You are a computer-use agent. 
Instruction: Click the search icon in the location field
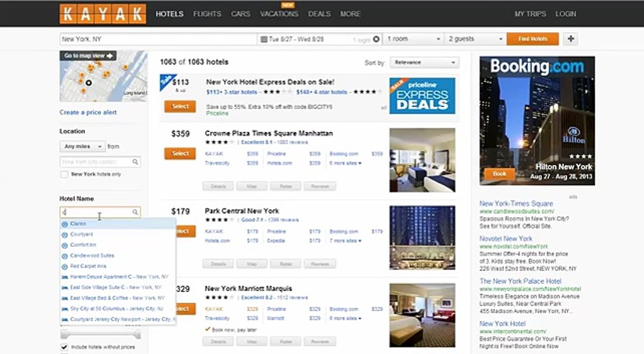click(x=135, y=162)
